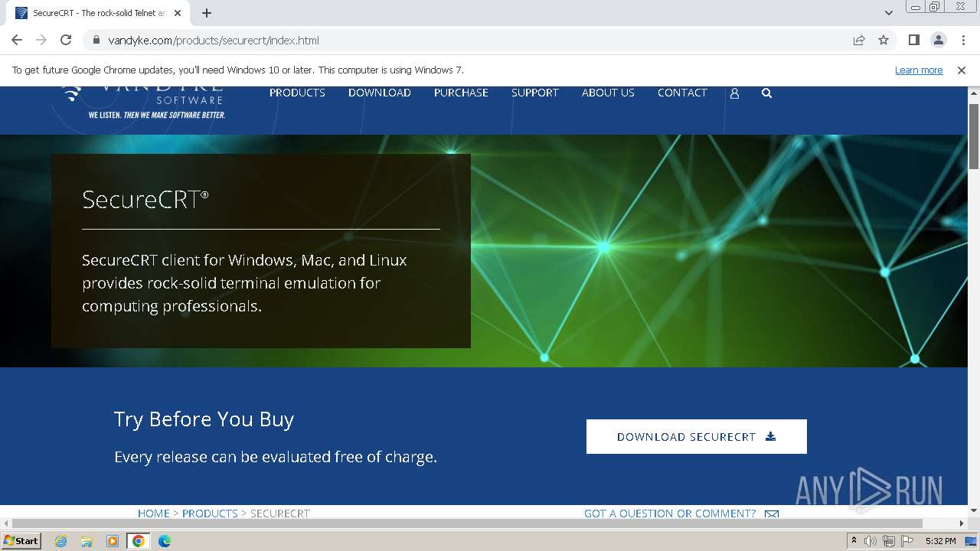Switch to Chrome taskbar icon

point(139,541)
